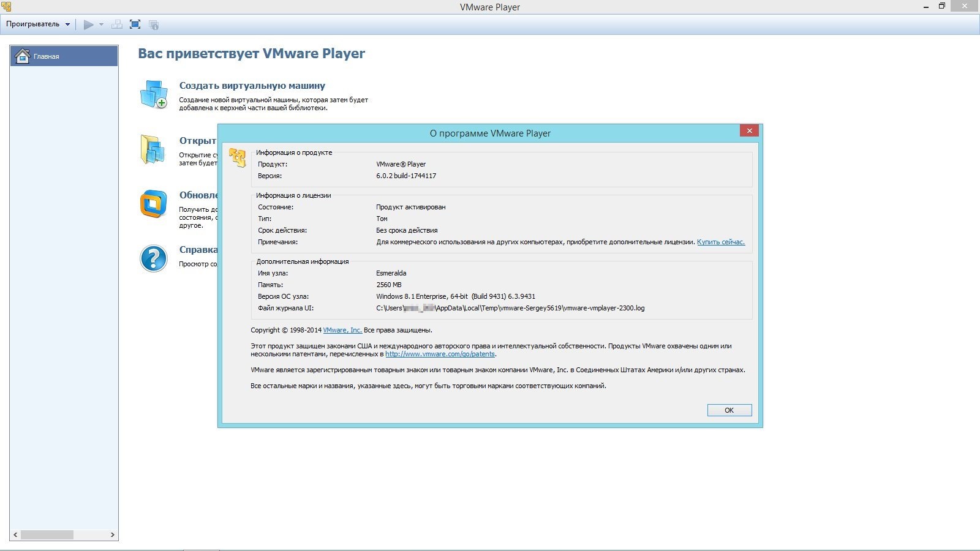Open the vmware.com/go/patents link
This screenshot has height=551, width=980.
tap(440, 354)
